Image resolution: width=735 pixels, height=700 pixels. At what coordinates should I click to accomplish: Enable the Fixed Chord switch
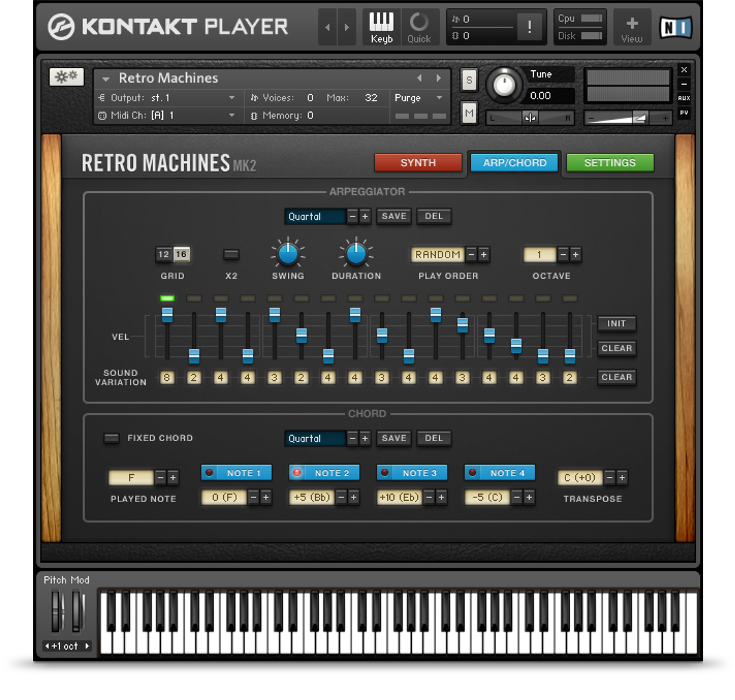[x=111, y=438]
